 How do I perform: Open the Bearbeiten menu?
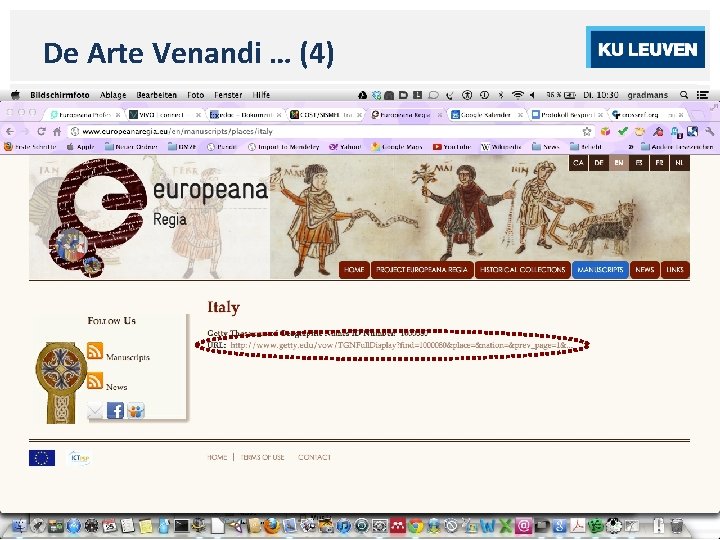click(x=156, y=95)
